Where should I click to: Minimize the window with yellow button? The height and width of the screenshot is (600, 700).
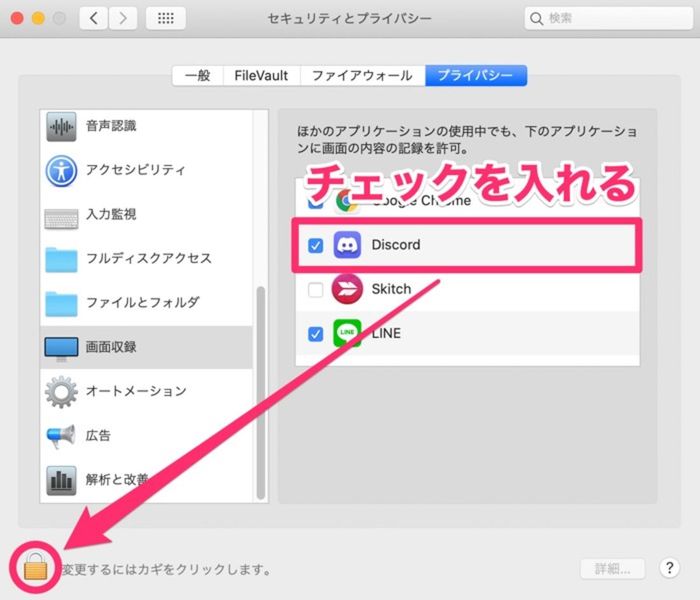38,18
